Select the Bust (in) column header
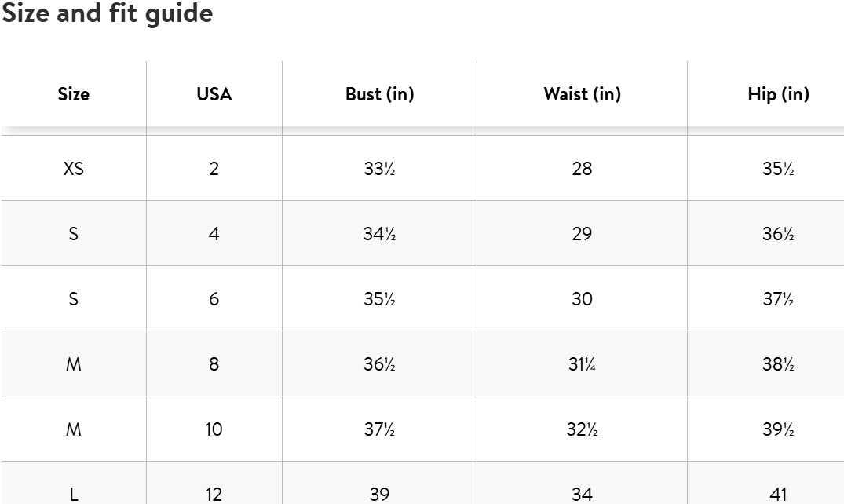The height and width of the screenshot is (504, 844). [379, 94]
